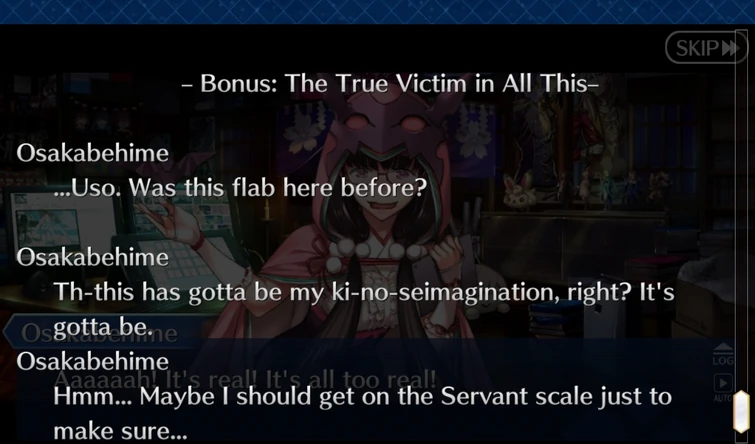Click the white scrollbar thumb handle
This screenshot has height=444, width=755.
[741, 412]
